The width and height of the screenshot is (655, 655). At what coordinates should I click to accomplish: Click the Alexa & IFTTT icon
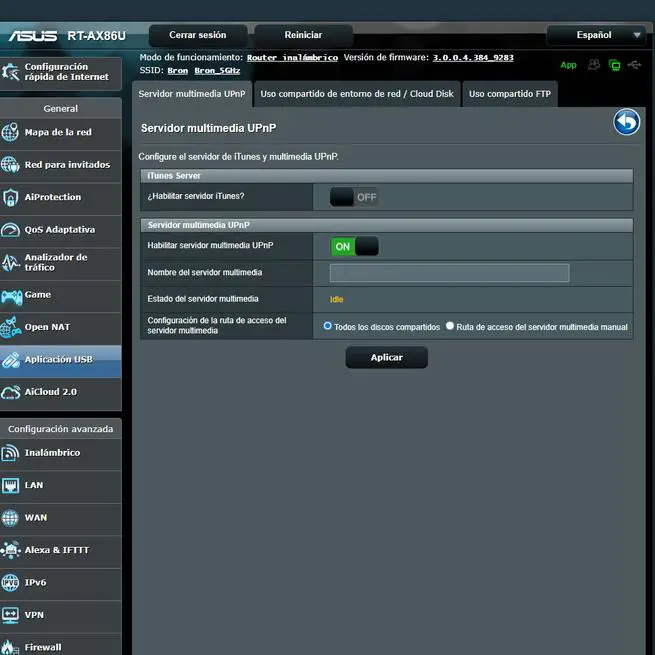(10, 550)
